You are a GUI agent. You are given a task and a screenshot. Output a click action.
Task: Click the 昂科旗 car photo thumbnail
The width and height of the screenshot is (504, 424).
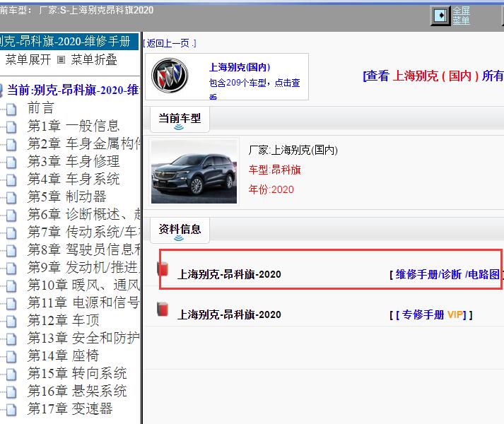[x=194, y=172]
